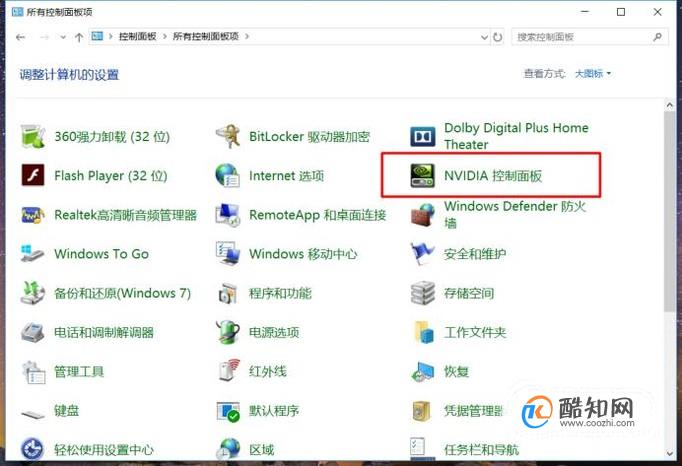Open 电源选项 text link
This screenshot has height=466, width=682.
274,332
